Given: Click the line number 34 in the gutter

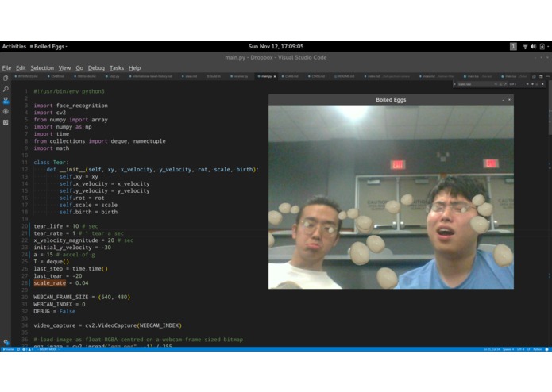Looking at the screenshot, I should tap(25, 325).
